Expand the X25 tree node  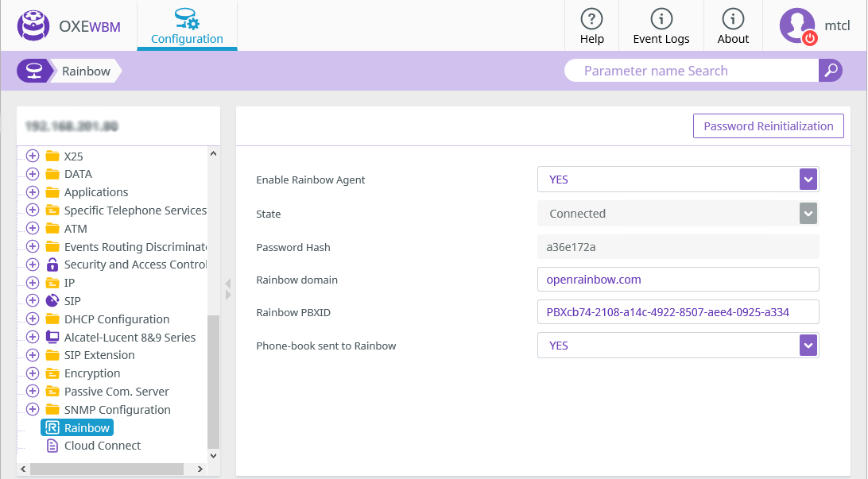(33, 156)
